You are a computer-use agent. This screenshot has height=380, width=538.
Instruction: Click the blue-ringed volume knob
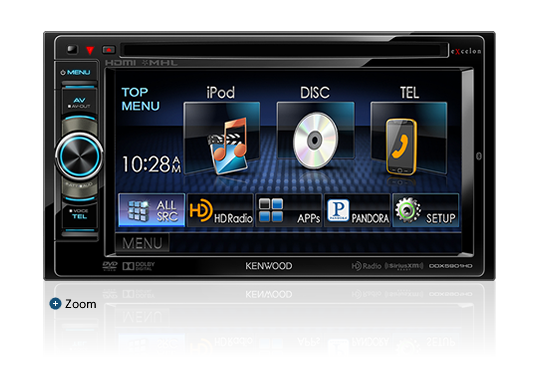tap(79, 156)
